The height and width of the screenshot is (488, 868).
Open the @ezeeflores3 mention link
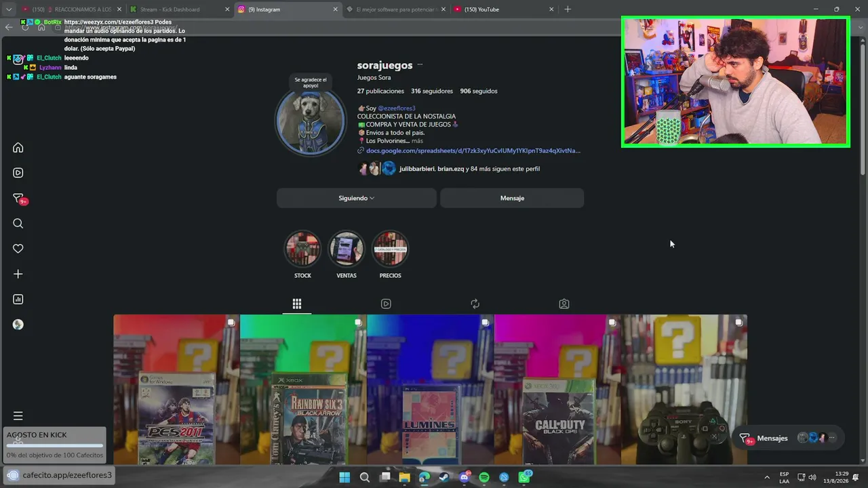397,108
